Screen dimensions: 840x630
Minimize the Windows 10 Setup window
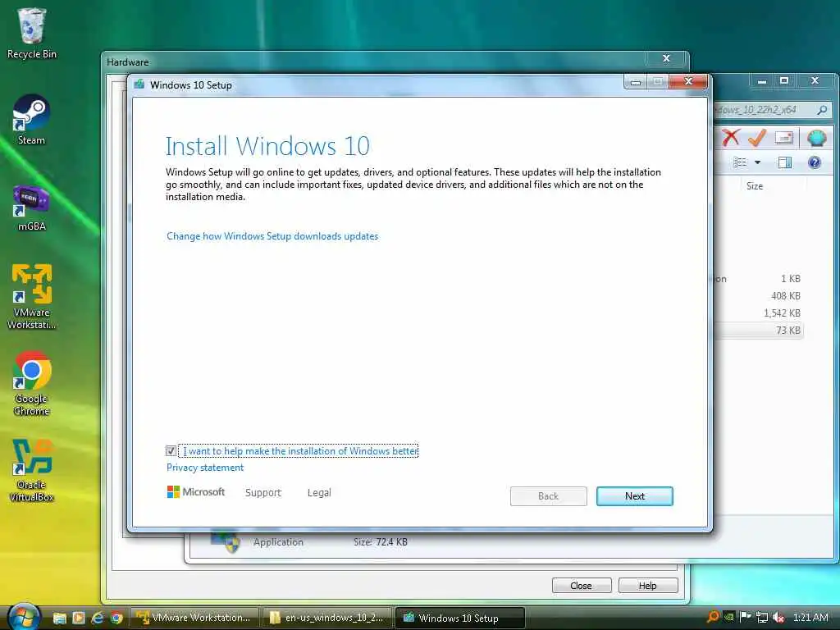coord(636,81)
